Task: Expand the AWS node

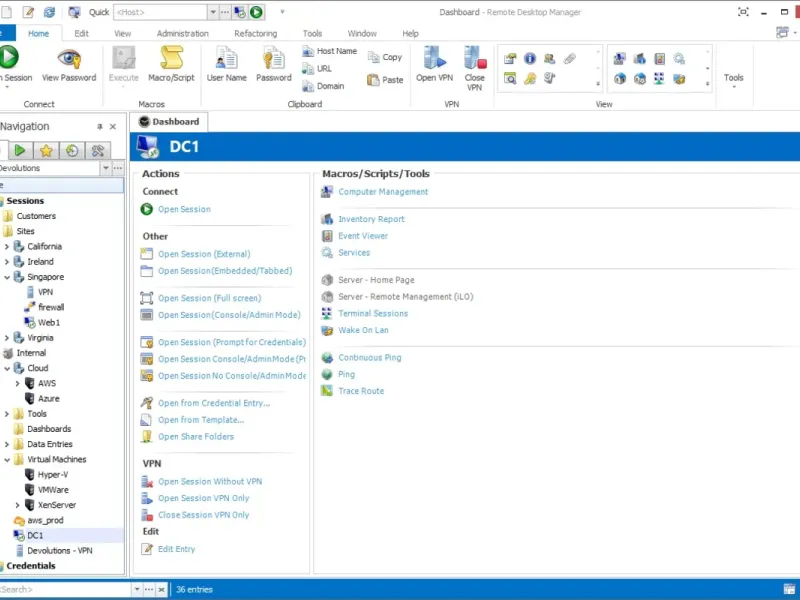Action: point(17,383)
